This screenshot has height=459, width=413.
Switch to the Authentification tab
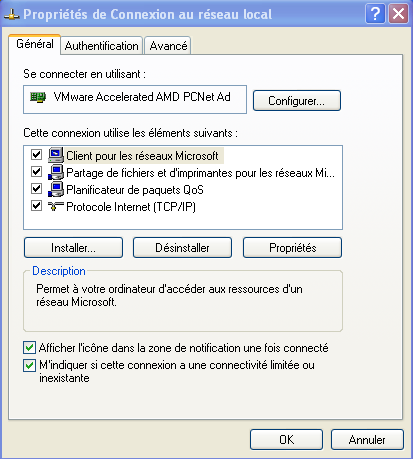(x=102, y=46)
